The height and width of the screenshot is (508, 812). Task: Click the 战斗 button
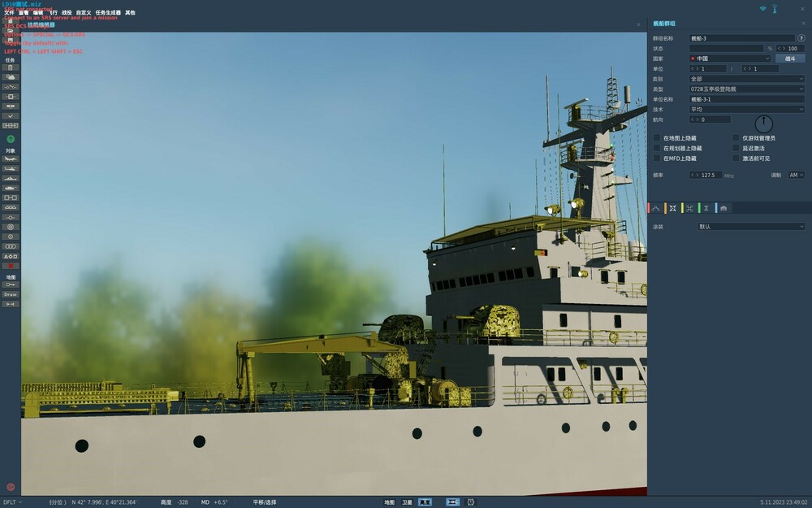point(790,59)
